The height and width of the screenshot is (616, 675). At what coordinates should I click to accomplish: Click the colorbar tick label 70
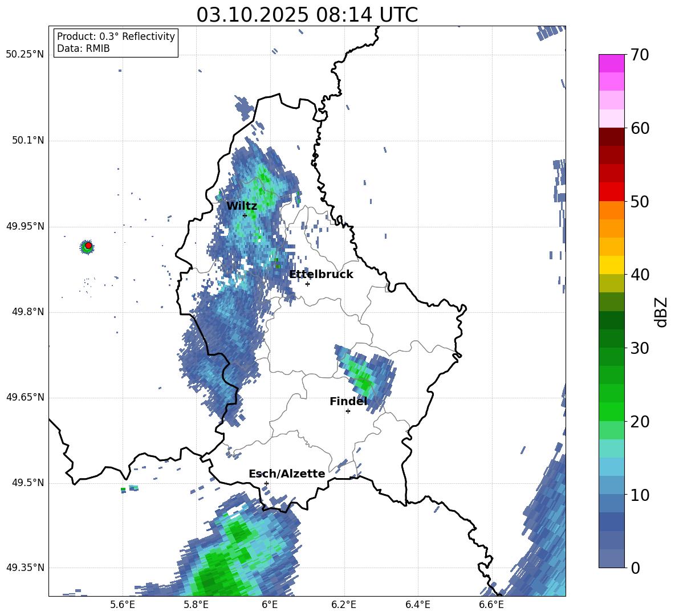pyautogui.click(x=640, y=55)
